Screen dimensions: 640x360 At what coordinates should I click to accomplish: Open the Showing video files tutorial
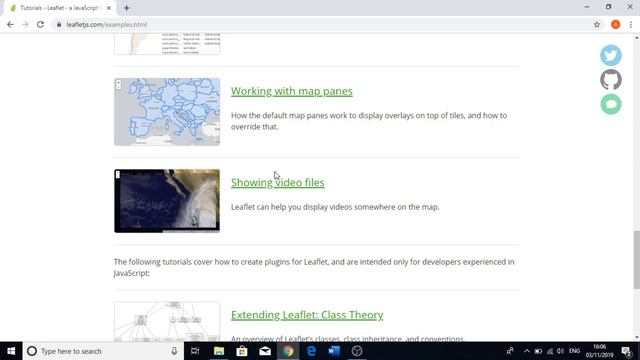point(278,182)
